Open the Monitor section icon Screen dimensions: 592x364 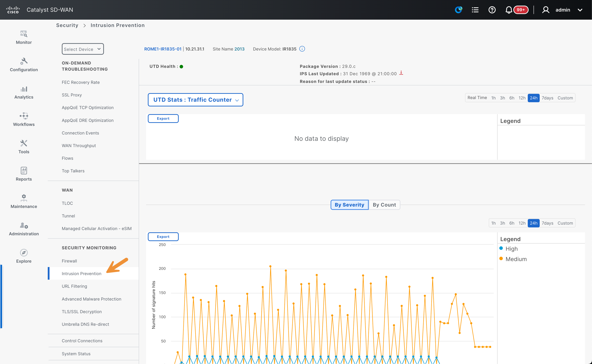24,34
